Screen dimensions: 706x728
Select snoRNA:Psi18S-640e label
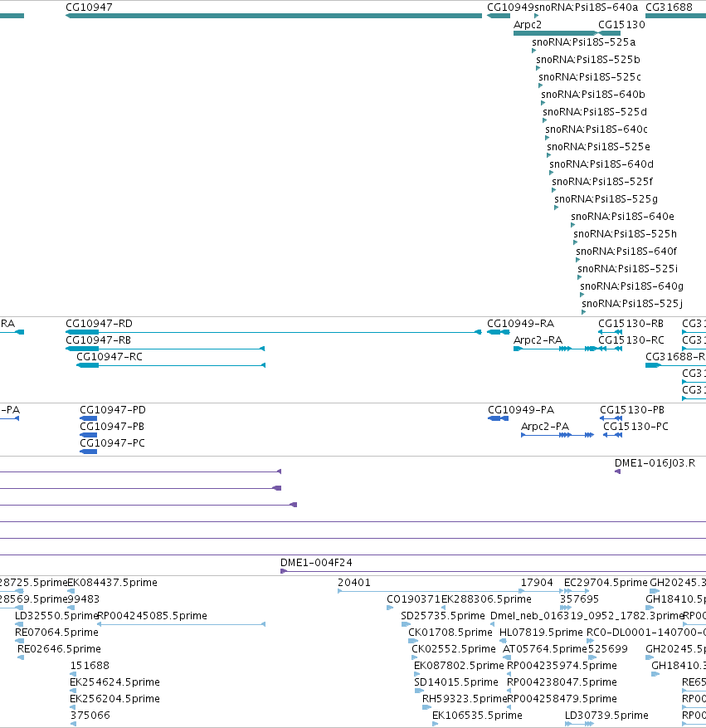tap(622, 217)
